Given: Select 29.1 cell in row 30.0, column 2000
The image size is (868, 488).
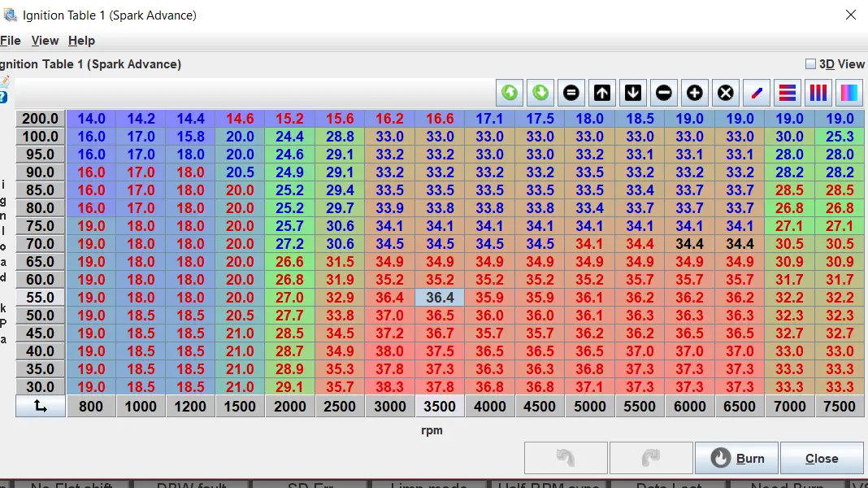Looking at the screenshot, I should pyautogui.click(x=289, y=386).
